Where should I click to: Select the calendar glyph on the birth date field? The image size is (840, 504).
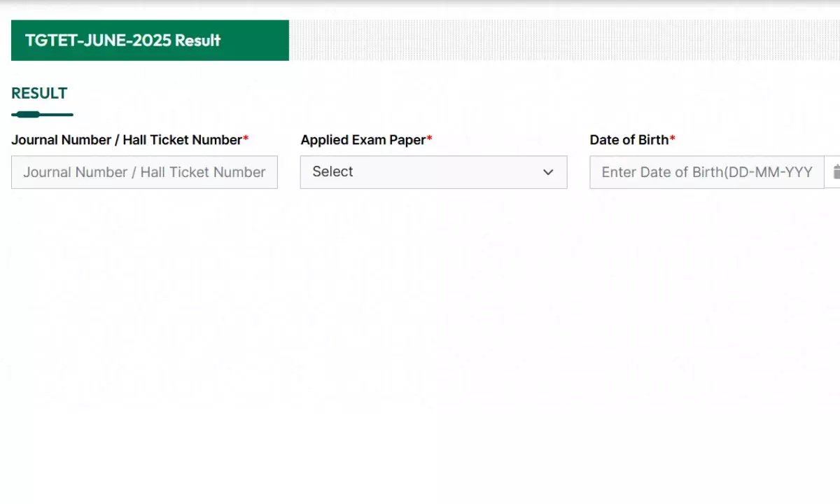click(836, 171)
